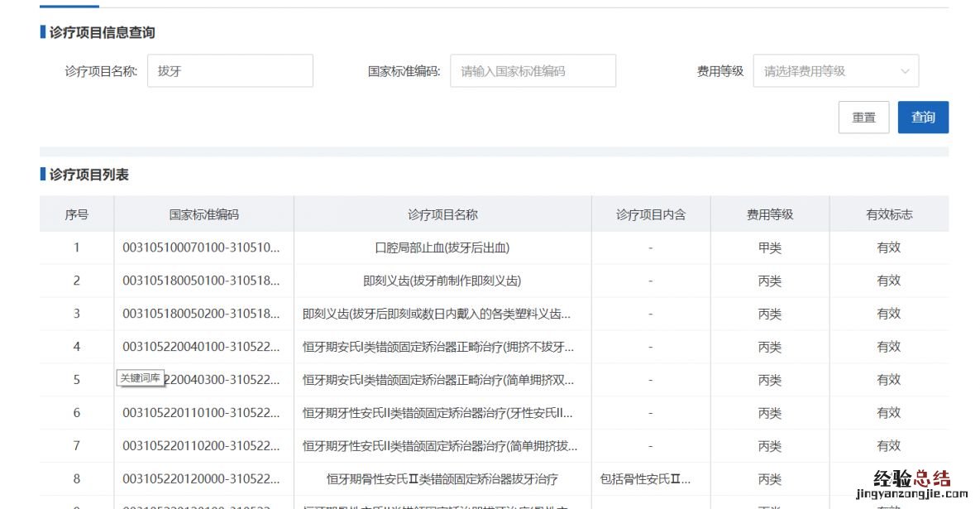
Task: Click the 序号 column header
Action: click(77, 214)
